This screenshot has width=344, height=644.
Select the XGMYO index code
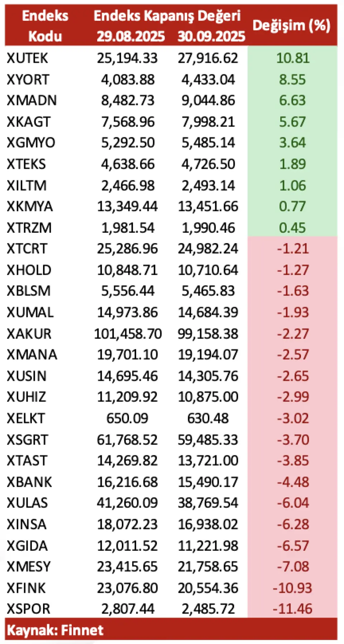tap(31, 143)
